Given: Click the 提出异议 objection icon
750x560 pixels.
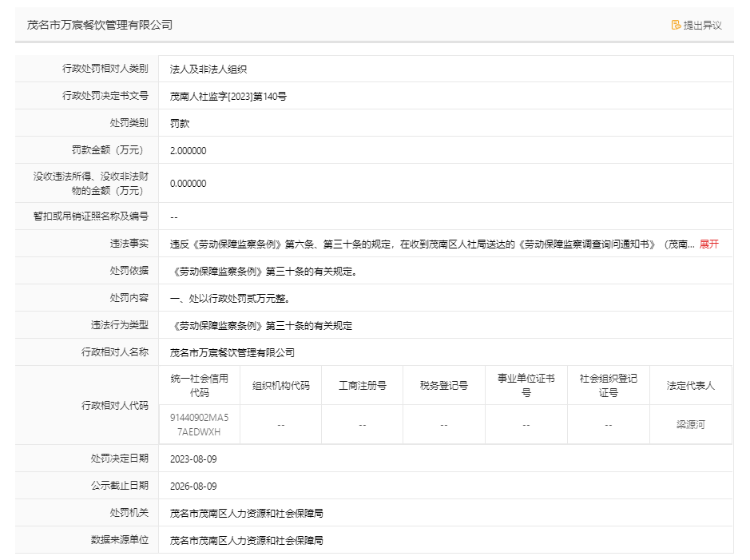Looking at the screenshot, I should point(676,26).
